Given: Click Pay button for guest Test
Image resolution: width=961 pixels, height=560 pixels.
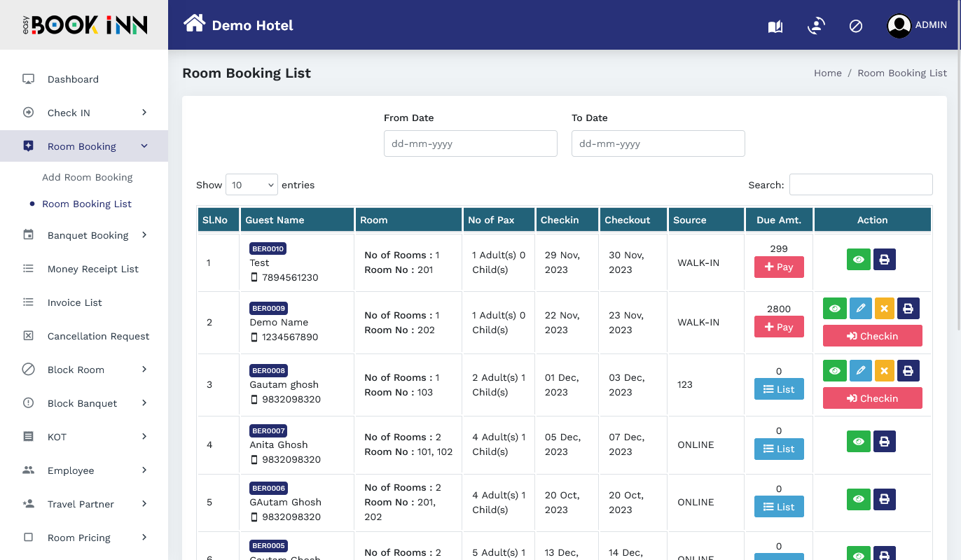Looking at the screenshot, I should (x=779, y=267).
